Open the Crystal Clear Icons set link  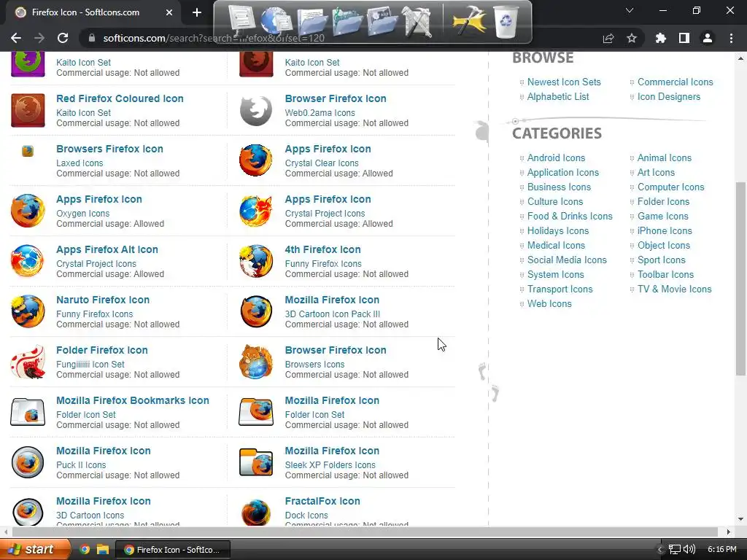[322, 163]
